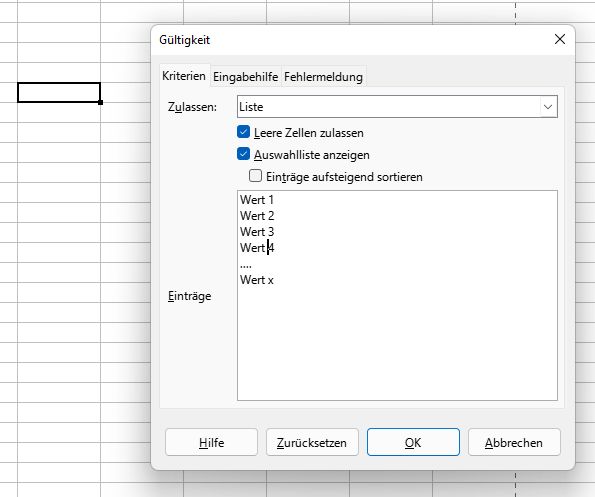Close the Gültigkeit dialog with the X

560,39
